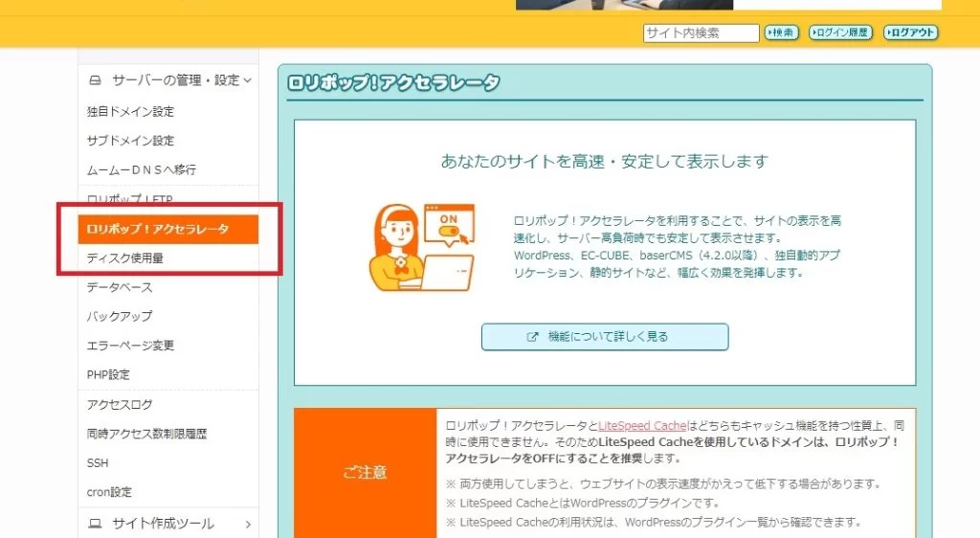Select the highlighted ロリポップ！アクセラレータ item
Screen dimensions: 980x538
tap(168, 229)
